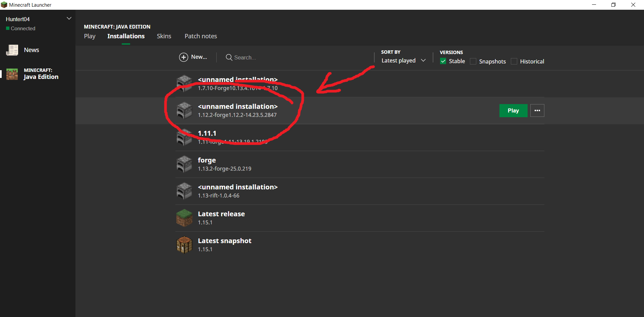Image resolution: width=644 pixels, height=317 pixels.
Task: Select the 1.13-rift-1.0.4-66 unnamed installation
Action: click(x=360, y=191)
